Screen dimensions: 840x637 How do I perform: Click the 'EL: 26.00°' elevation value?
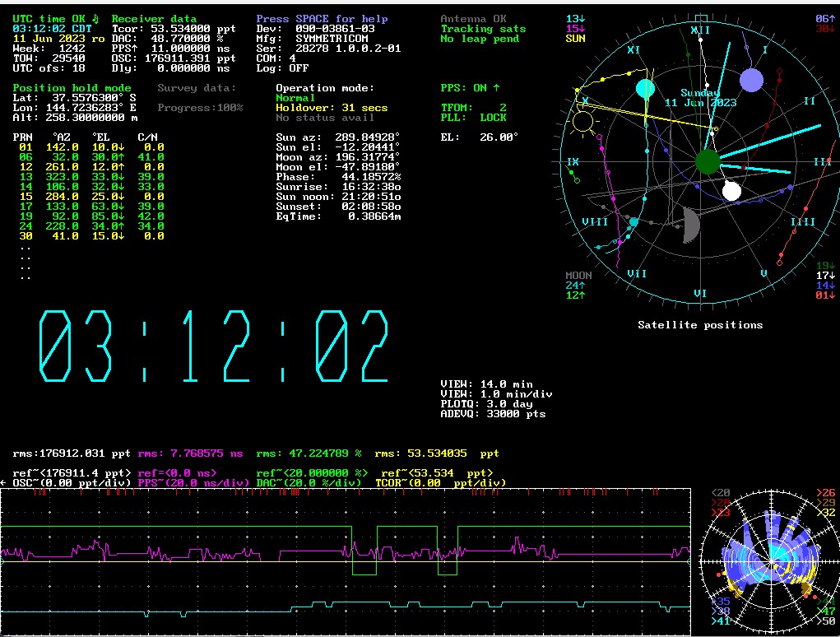coord(480,137)
